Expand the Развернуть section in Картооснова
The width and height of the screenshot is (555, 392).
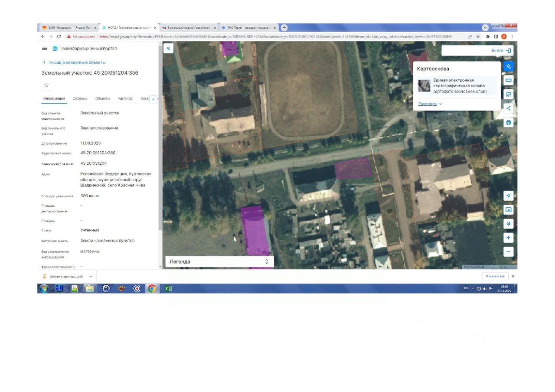[430, 104]
